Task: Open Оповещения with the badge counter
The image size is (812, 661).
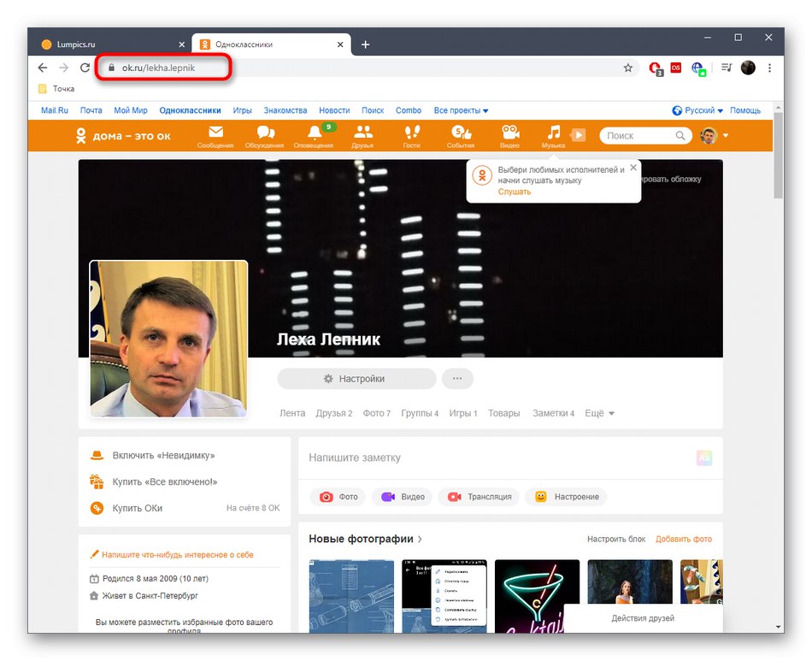Action: pyautogui.click(x=313, y=137)
